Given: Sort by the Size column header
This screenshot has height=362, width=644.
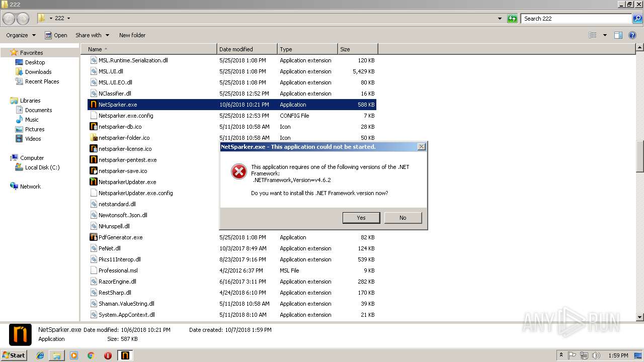Looking at the screenshot, I should coord(358,49).
